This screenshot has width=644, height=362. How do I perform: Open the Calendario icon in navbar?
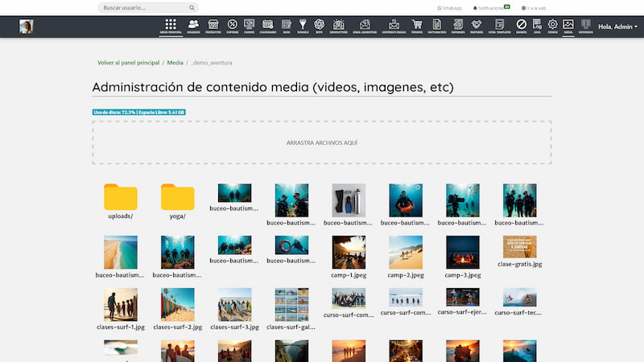tap(267, 27)
